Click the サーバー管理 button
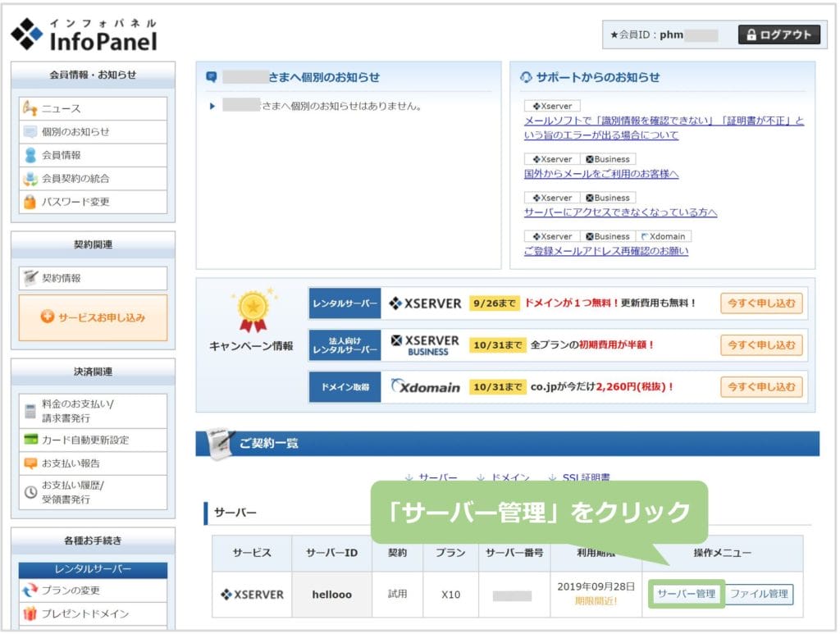 [686, 594]
